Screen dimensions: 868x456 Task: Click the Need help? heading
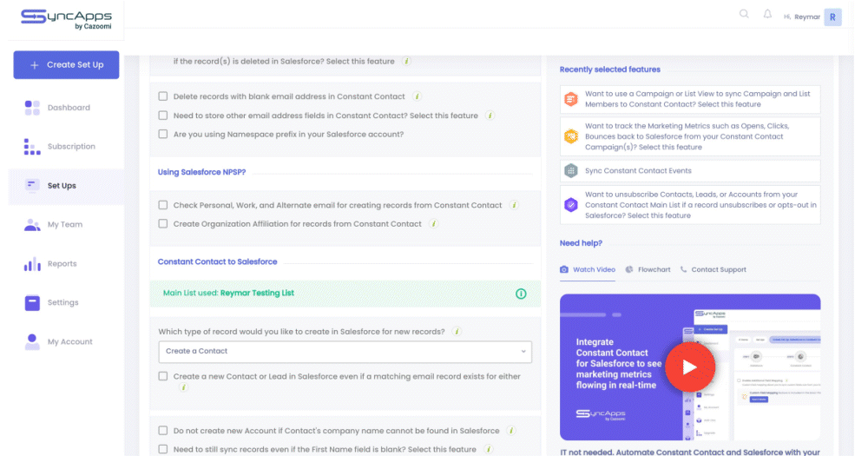coord(581,243)
